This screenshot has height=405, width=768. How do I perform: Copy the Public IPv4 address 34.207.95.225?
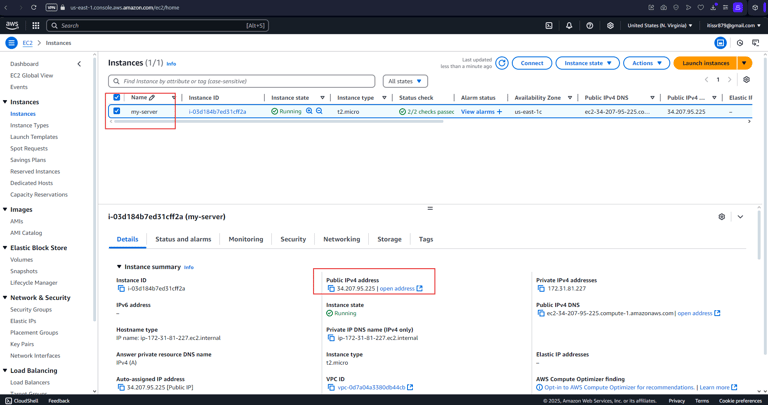[x=331, y=288]
